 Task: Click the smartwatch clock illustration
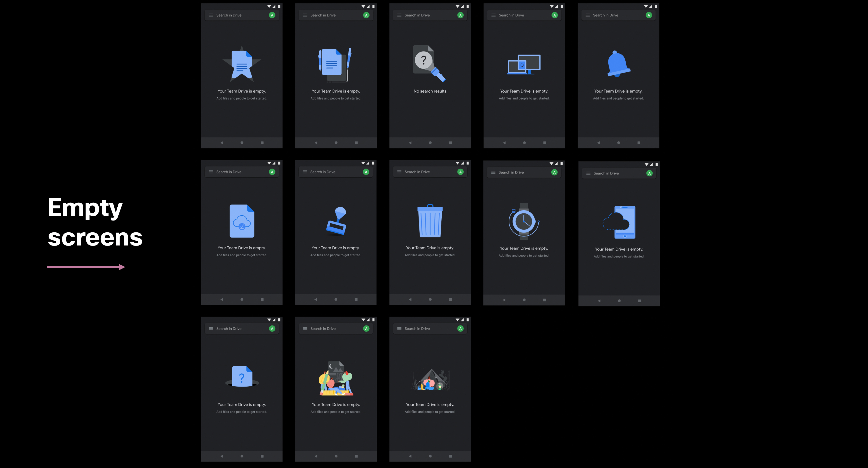click(524, 222)
